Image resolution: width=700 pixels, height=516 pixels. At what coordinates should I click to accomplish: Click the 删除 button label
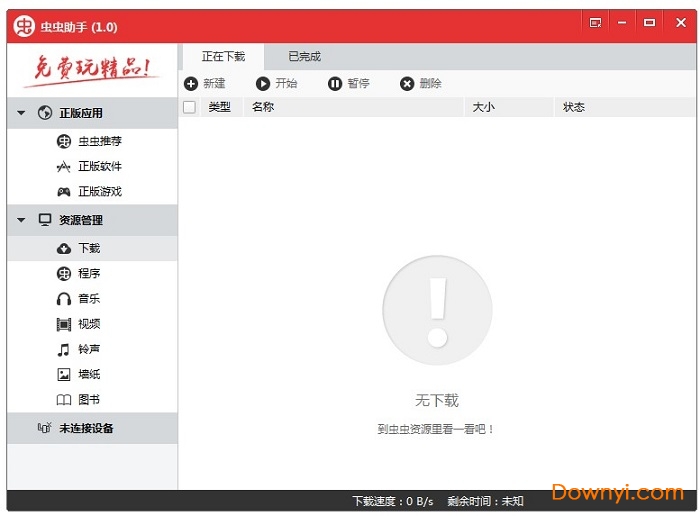[430, 83]
